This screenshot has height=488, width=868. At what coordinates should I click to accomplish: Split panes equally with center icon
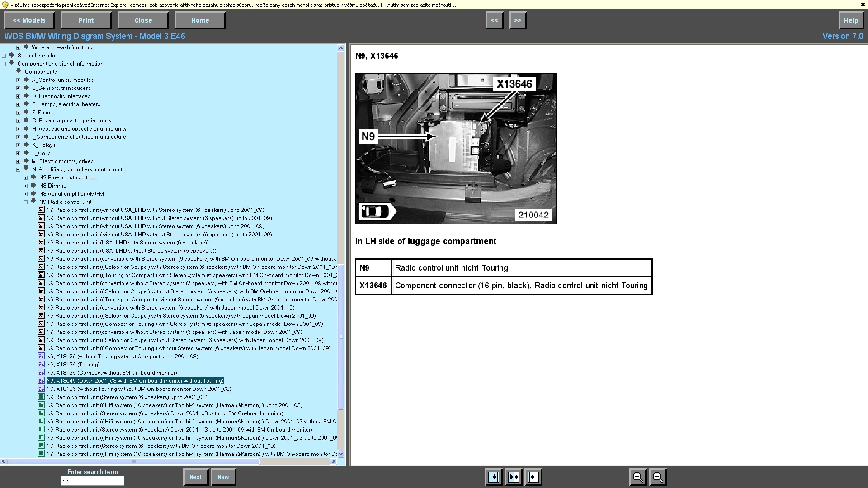coord(514,477)
